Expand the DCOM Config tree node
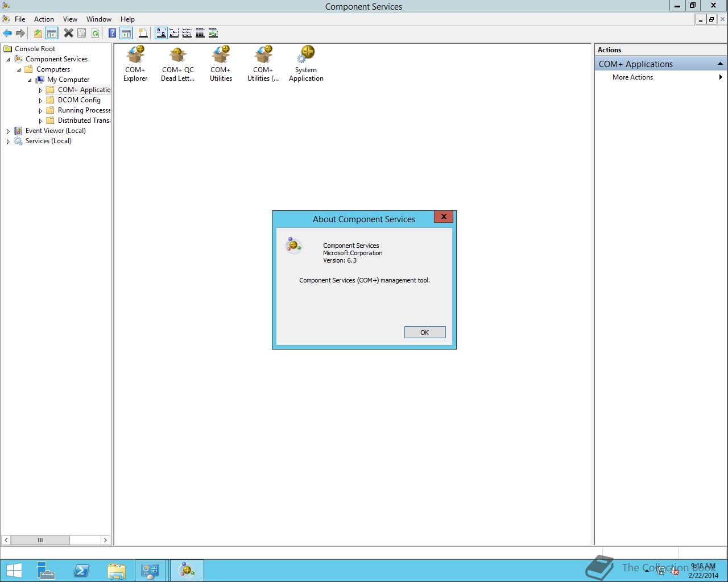The height and width of the screenshot is (582, 728). click(40, 100)
